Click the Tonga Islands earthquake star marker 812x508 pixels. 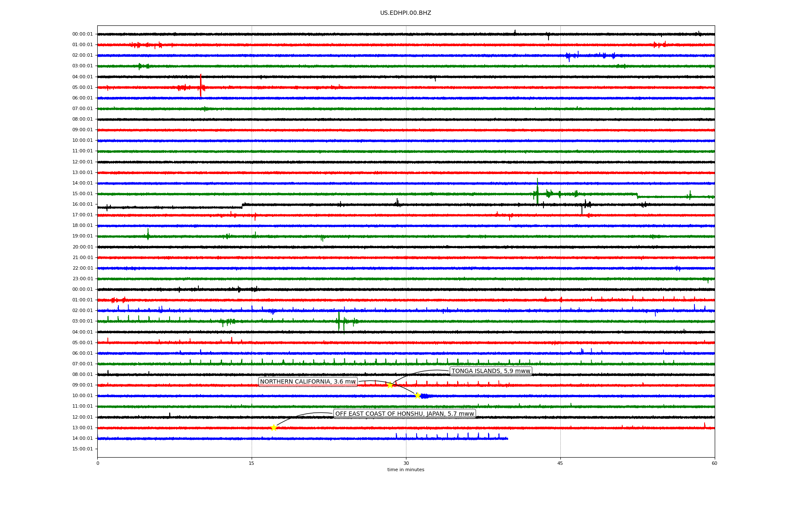pos(390,385)
